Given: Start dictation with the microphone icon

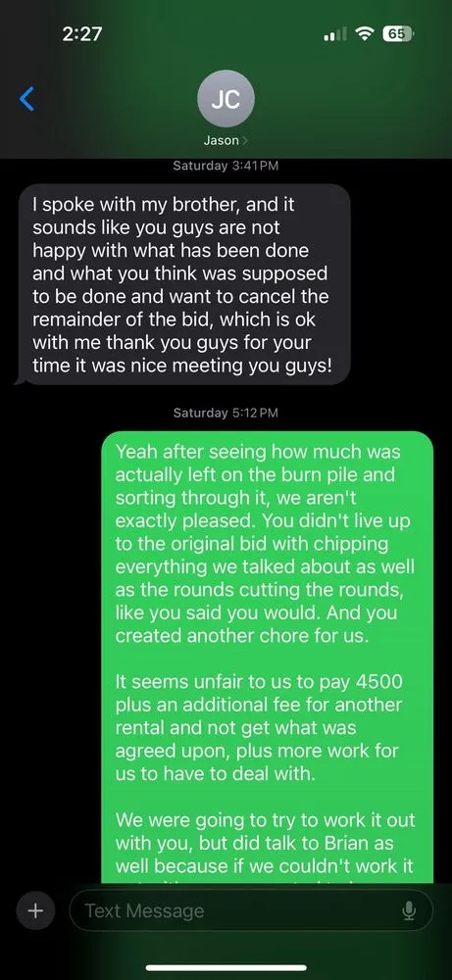Looking at the screenshot, I should tap(409, 911).
